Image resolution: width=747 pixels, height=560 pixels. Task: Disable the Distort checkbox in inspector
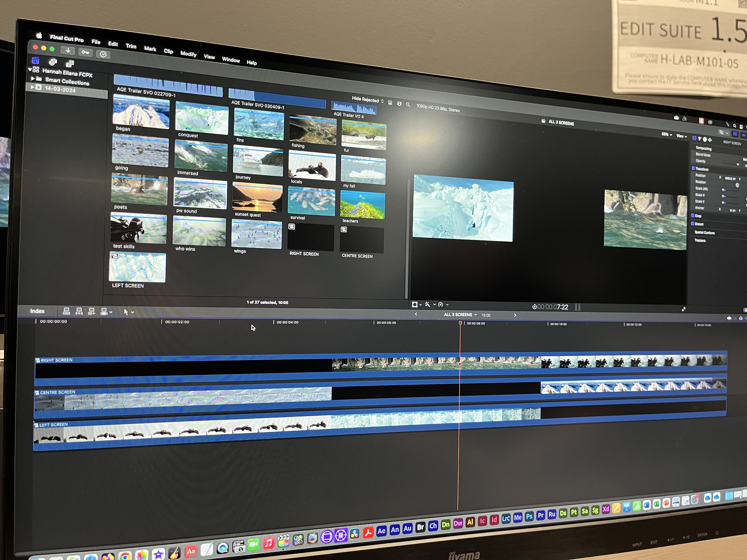(693, 223)
